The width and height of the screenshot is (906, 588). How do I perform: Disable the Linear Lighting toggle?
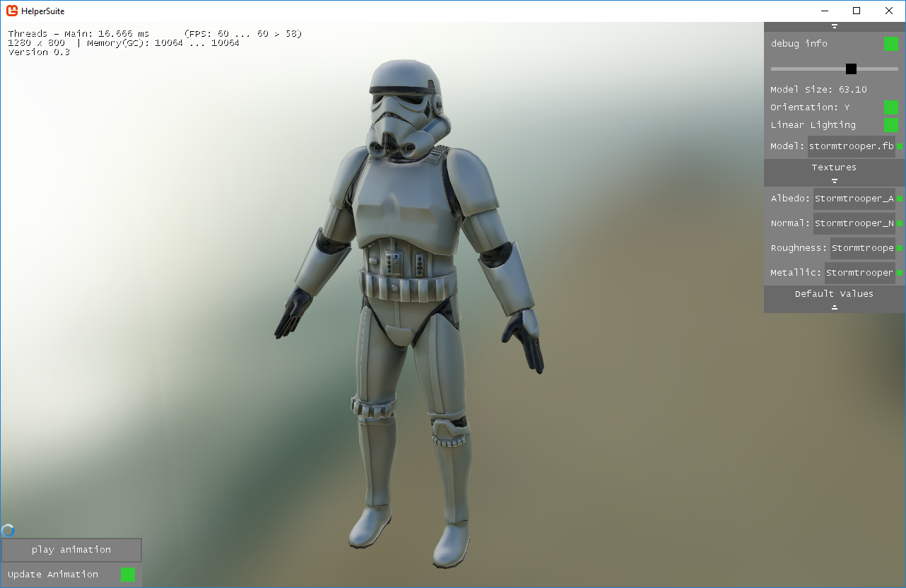(x=891, y=125)
